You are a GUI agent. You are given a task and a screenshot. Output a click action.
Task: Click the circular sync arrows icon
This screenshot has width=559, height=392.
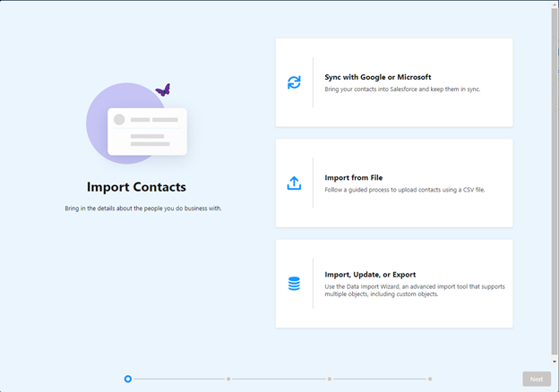(x=294, y=82)
